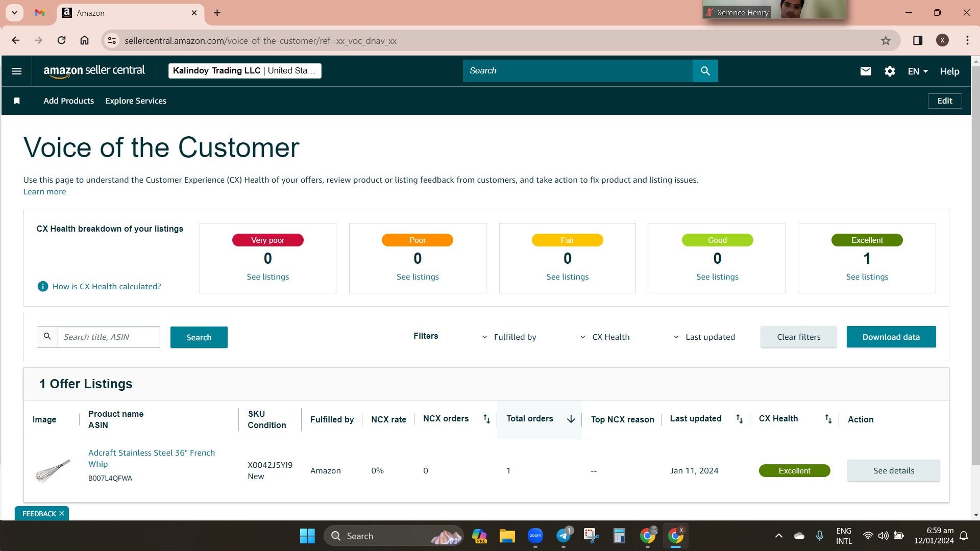Click the info icon beside CX Health calculated
The height and width of the screenshot is (551, 980).
43,286
